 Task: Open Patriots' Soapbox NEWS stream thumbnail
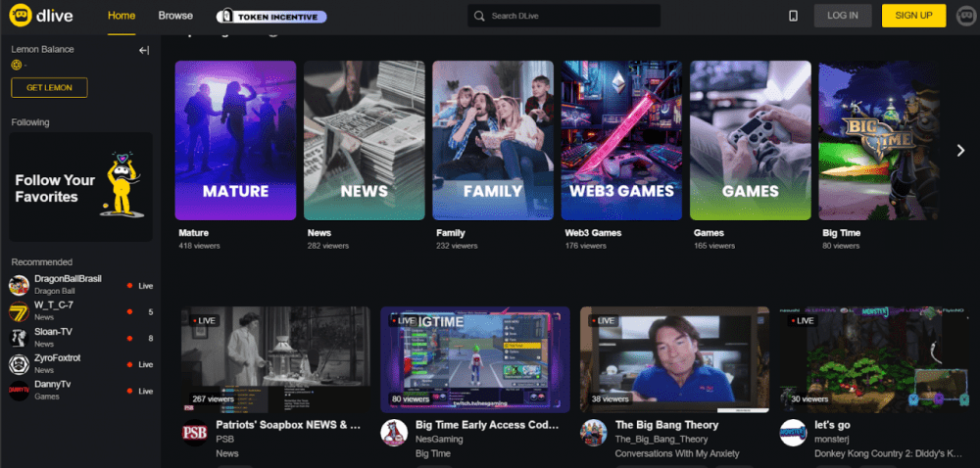[275, 359]
